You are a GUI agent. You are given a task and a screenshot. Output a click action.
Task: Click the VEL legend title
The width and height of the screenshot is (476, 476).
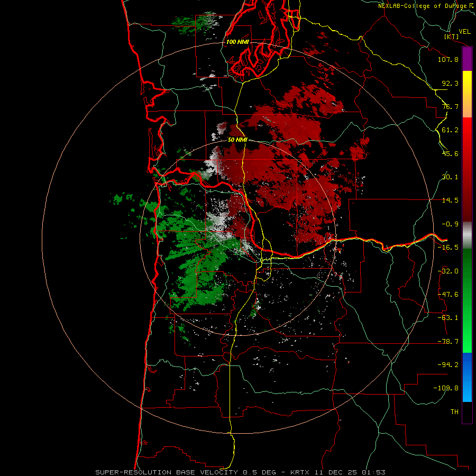click(464, 31)
